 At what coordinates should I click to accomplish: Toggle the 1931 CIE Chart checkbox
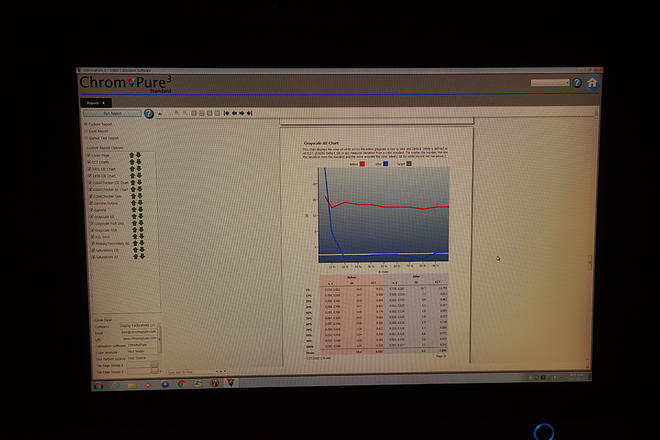click(x=90, y=169)
